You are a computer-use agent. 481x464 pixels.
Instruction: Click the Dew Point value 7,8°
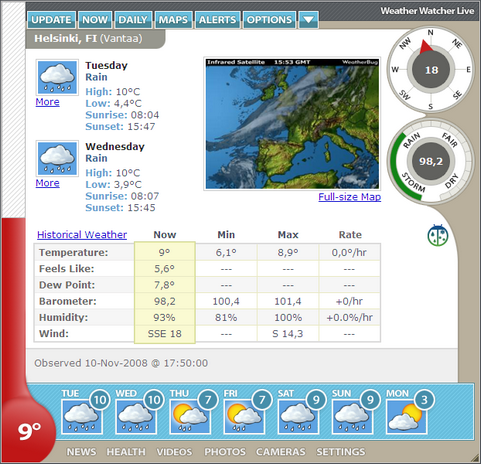click(164, 285)
